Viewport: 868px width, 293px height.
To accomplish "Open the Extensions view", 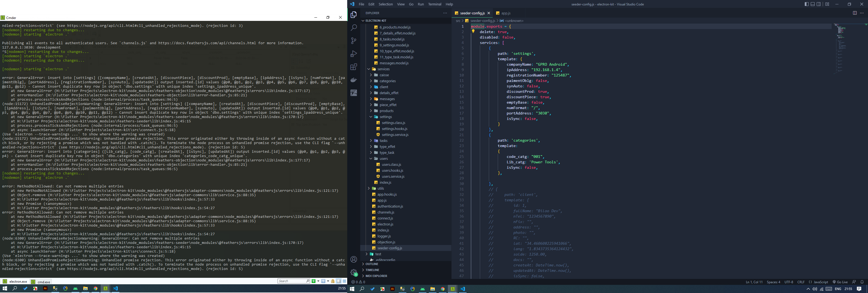I will click(x=353, y=67).
